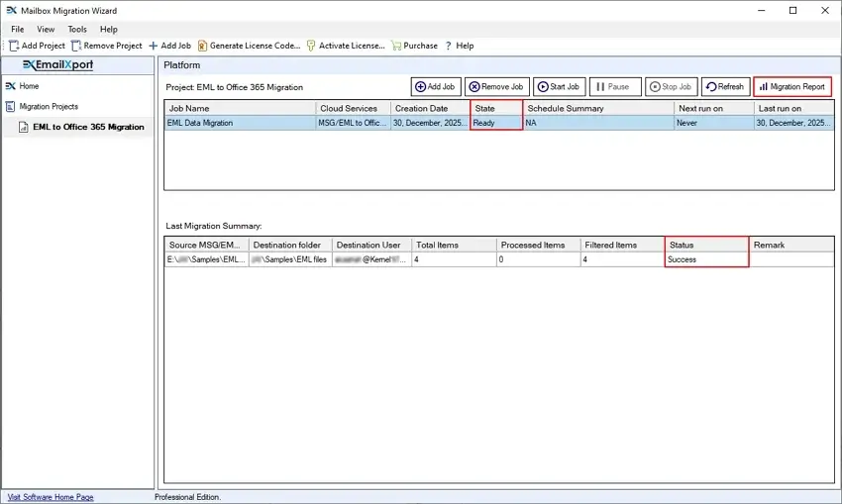
Task: Click the question mark Help icon
Action: click(x=449, y=46)
